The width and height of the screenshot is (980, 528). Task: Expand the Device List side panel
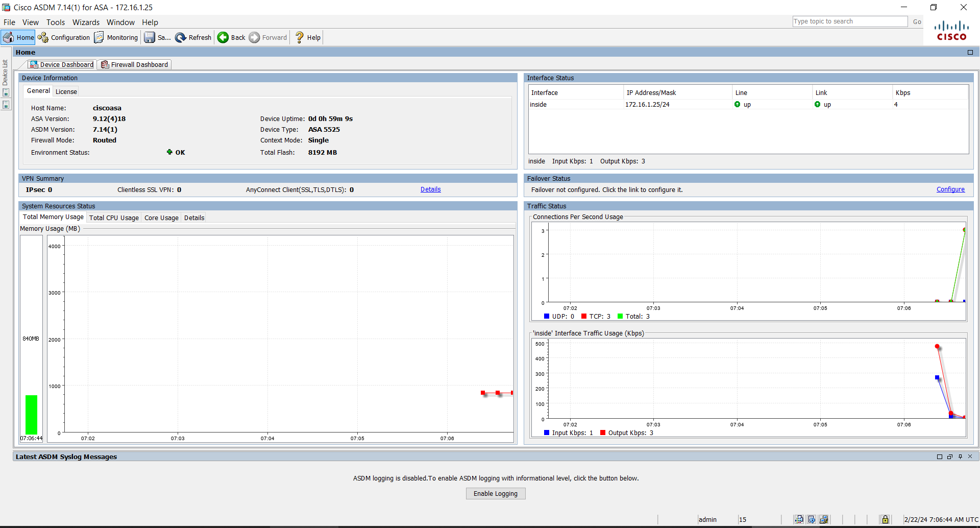click(x=5, y=73)
